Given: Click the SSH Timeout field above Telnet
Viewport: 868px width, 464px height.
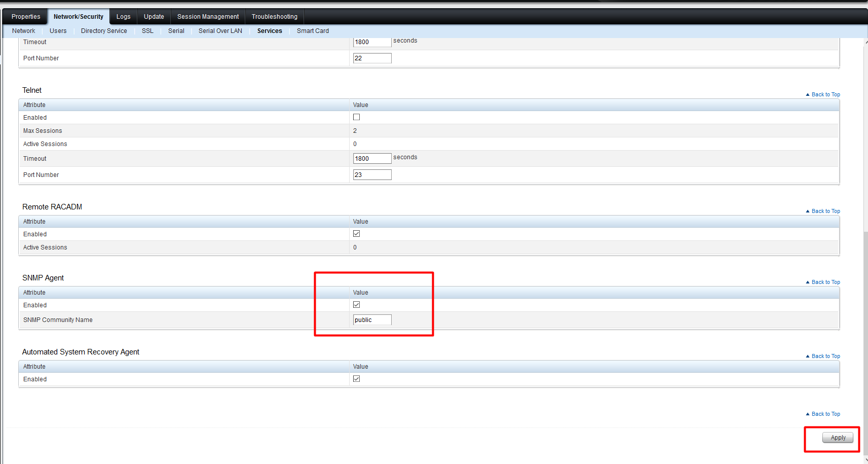Looking at the screenshot, I should (x=372, y=42).
